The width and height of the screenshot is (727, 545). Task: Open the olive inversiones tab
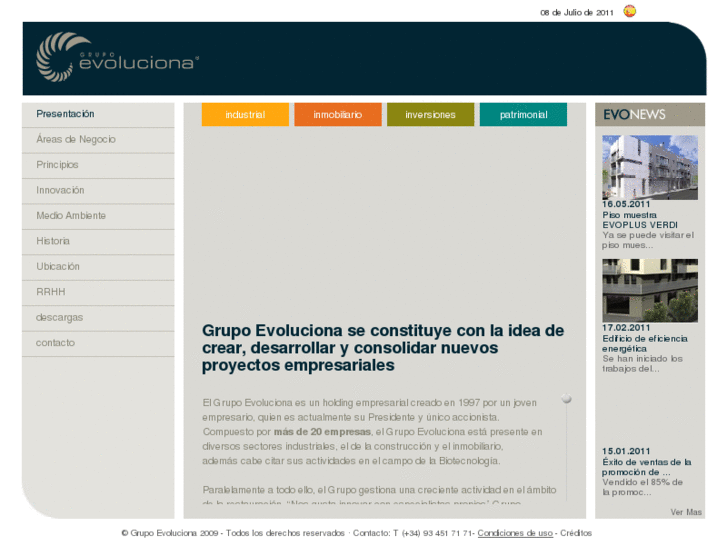[430, 115]
